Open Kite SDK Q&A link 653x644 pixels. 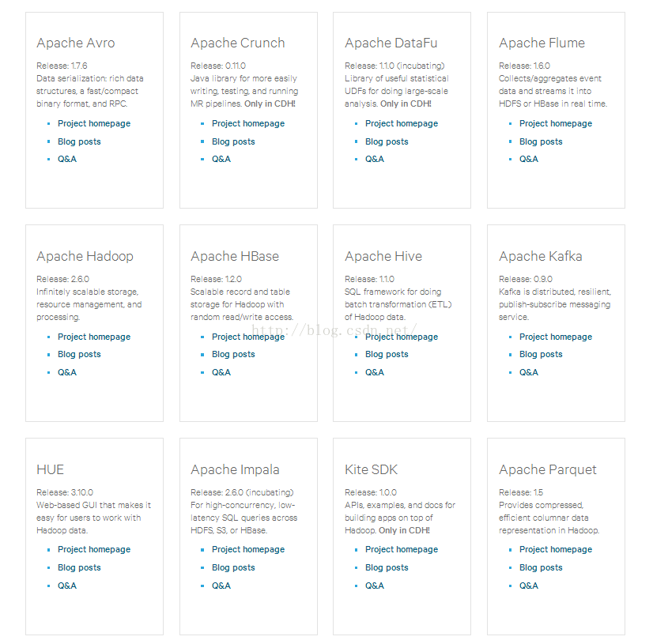click(x=375, y=586)
